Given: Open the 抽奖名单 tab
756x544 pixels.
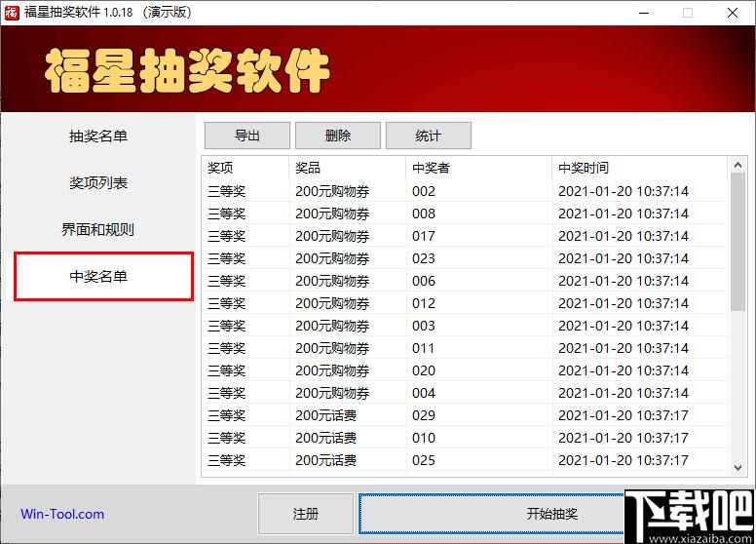Looking at the screenshot, I should pyautogui.click(x=98, y=136).
